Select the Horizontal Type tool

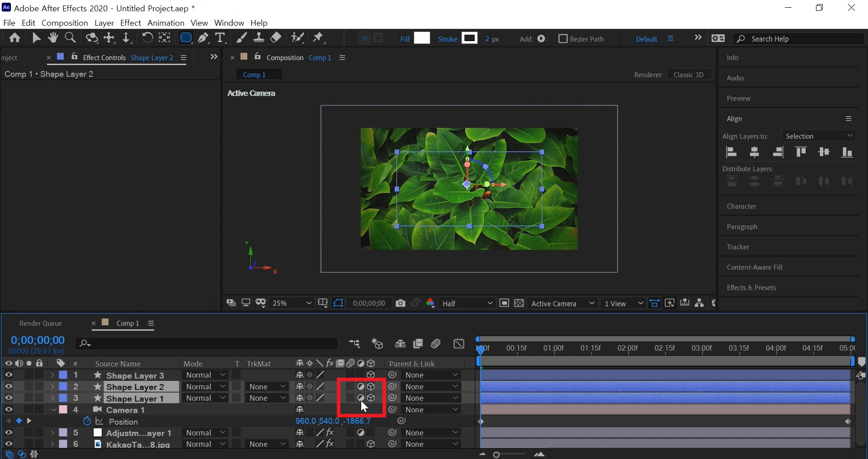click(220, 38)
